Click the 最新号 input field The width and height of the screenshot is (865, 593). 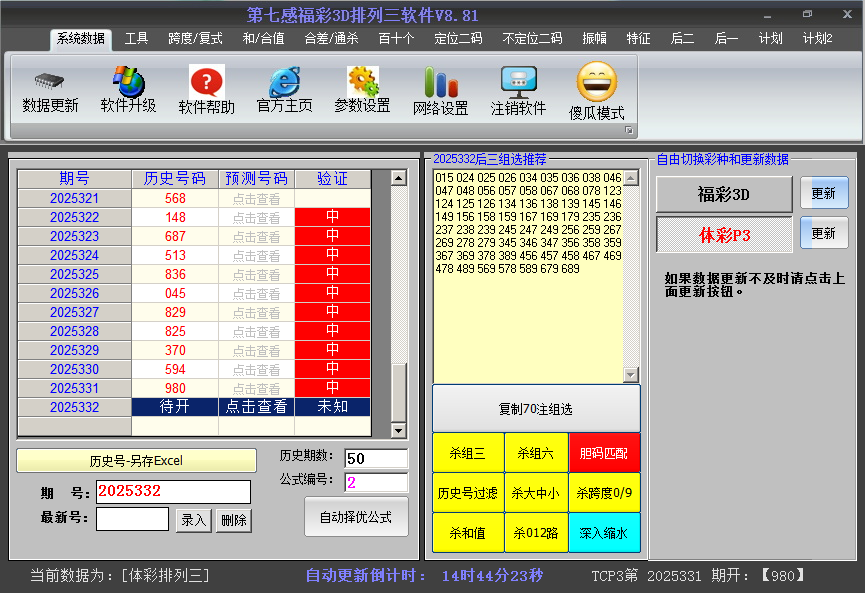click(132, 519)
